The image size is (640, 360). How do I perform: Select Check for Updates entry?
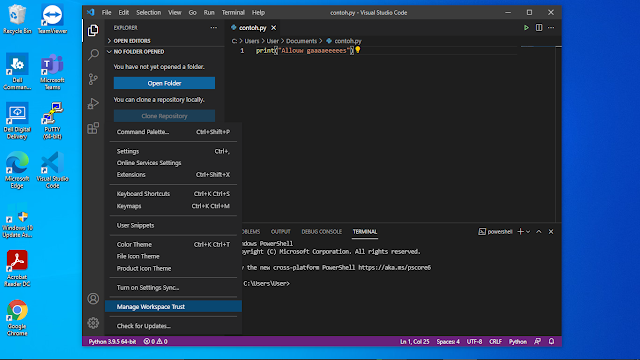point(173,326)
